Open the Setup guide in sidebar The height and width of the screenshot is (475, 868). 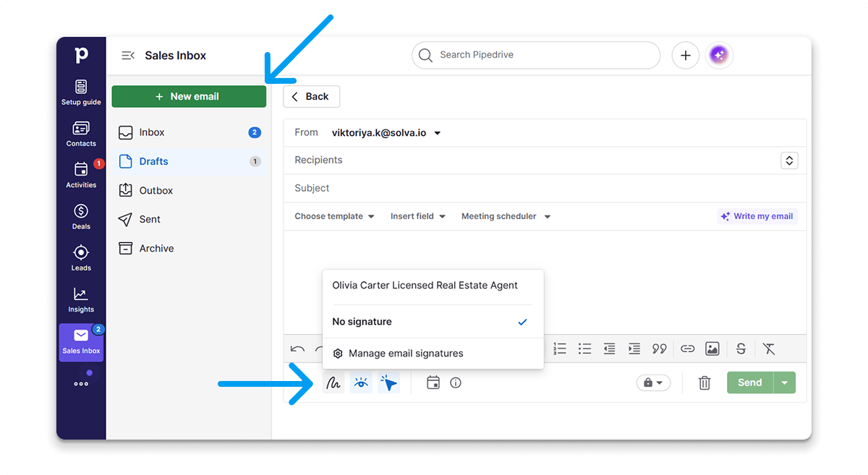tap(81, 93)
